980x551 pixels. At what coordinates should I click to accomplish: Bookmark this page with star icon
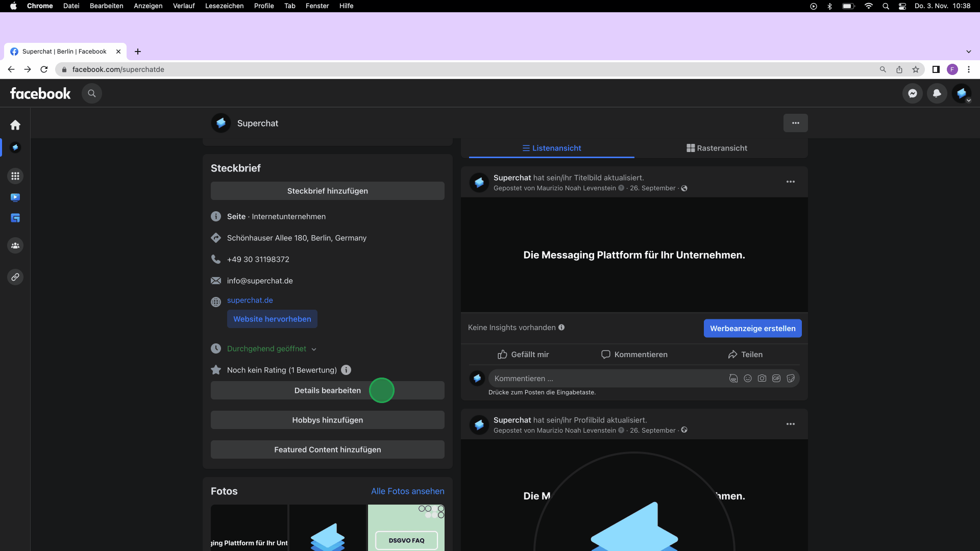click(916, 69)
